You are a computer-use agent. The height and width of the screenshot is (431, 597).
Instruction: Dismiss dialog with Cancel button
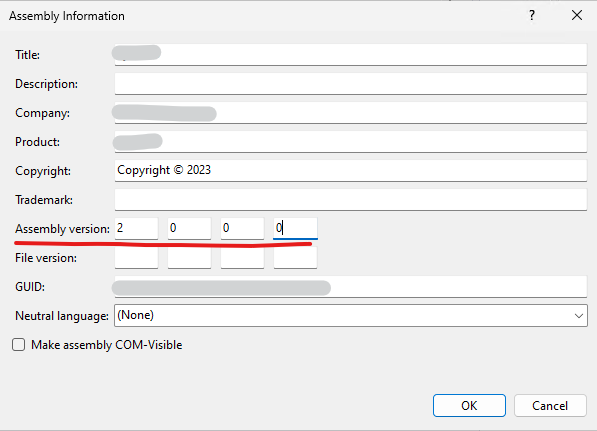click(x=550, y=405)
